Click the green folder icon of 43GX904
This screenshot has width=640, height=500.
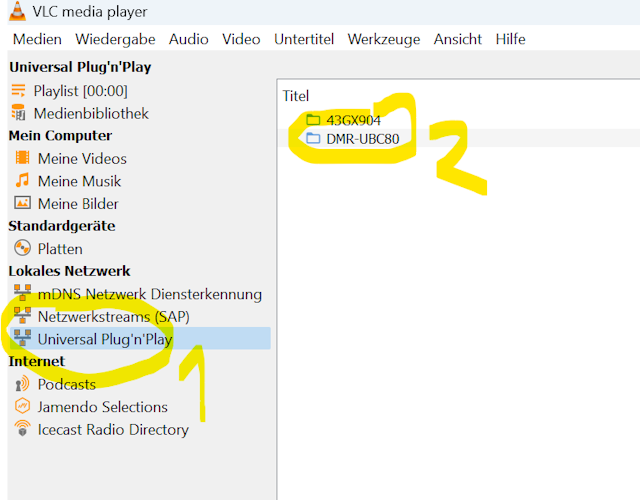click(x=313, y=120)
